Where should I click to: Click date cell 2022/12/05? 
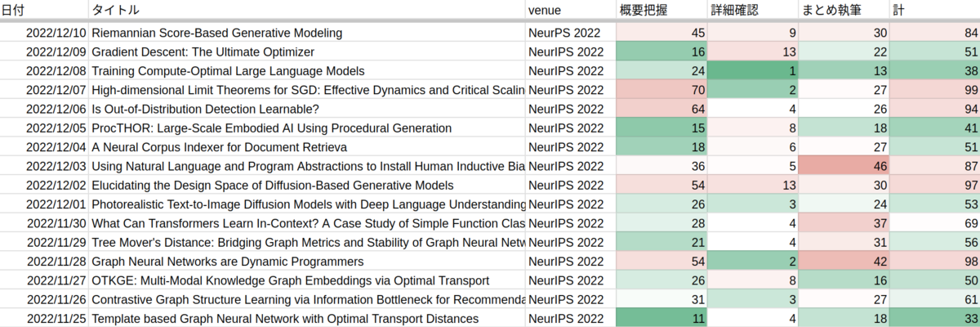[44, 128]
